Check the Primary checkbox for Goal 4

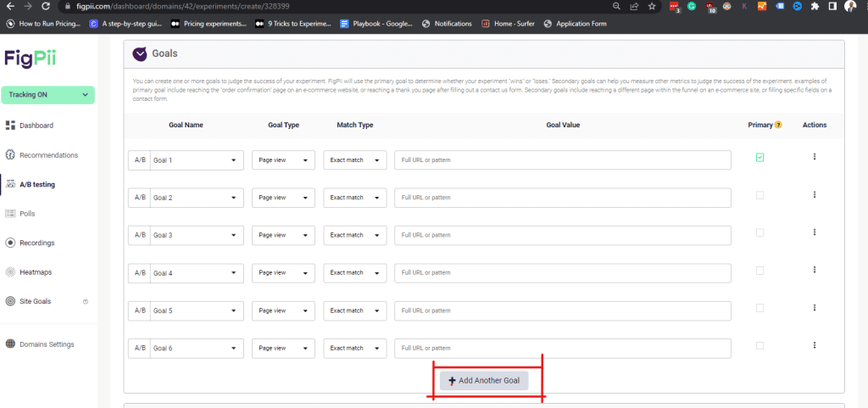click(x=760, y=270)
